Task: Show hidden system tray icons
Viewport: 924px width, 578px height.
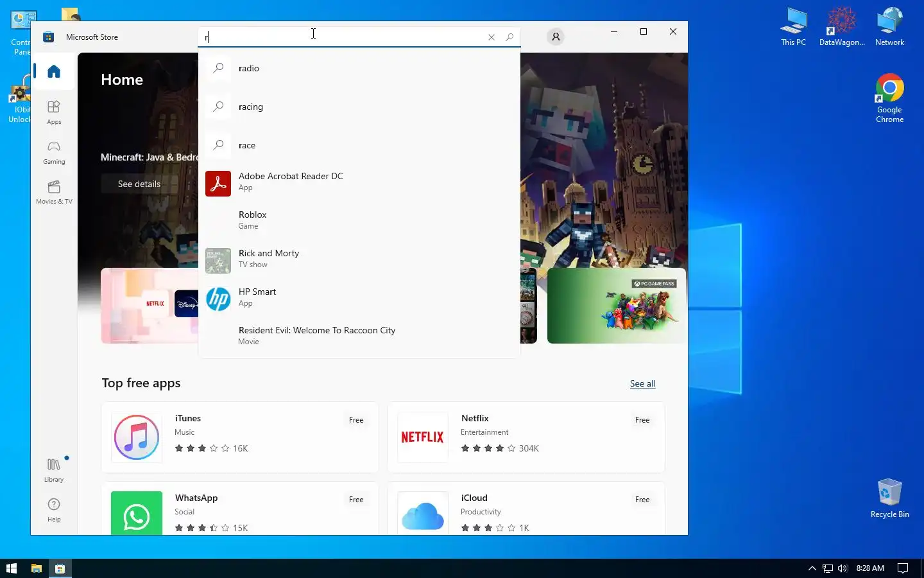Action: click(x=812, y=568)
